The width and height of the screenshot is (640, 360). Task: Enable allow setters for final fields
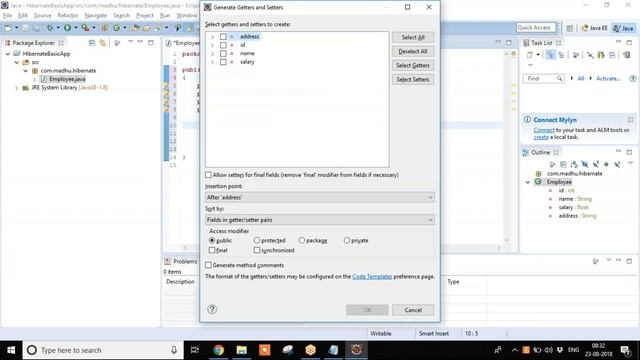[208, 175]
